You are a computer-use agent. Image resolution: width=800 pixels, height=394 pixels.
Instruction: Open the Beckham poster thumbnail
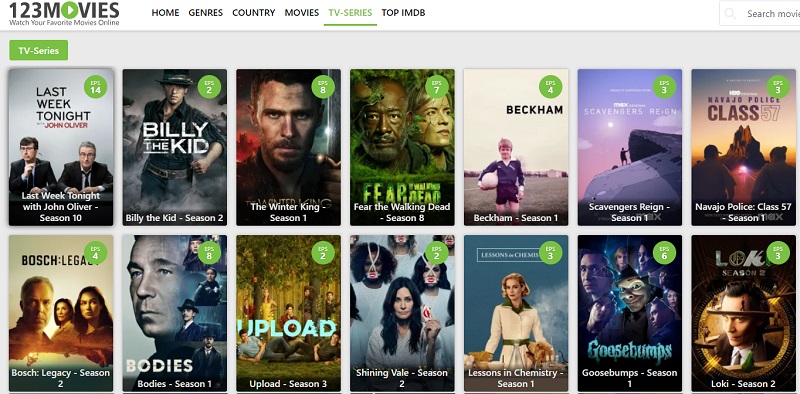tap(516, 147)
